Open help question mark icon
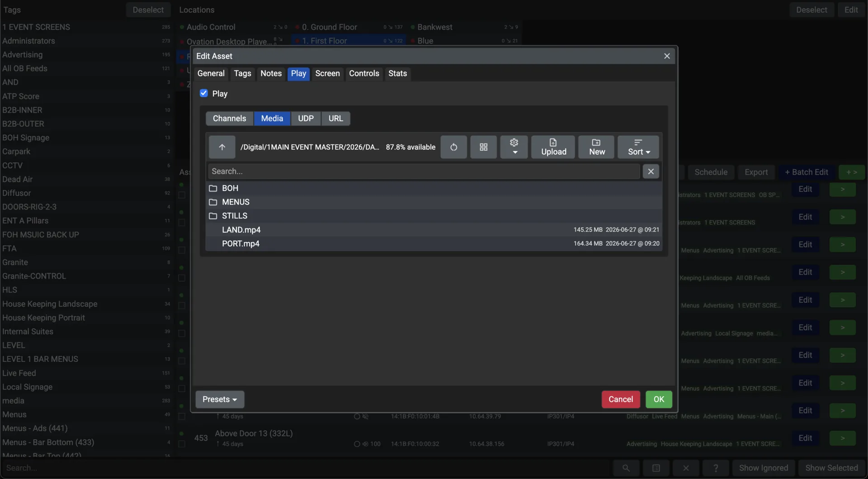 click(x=716, y=468)
